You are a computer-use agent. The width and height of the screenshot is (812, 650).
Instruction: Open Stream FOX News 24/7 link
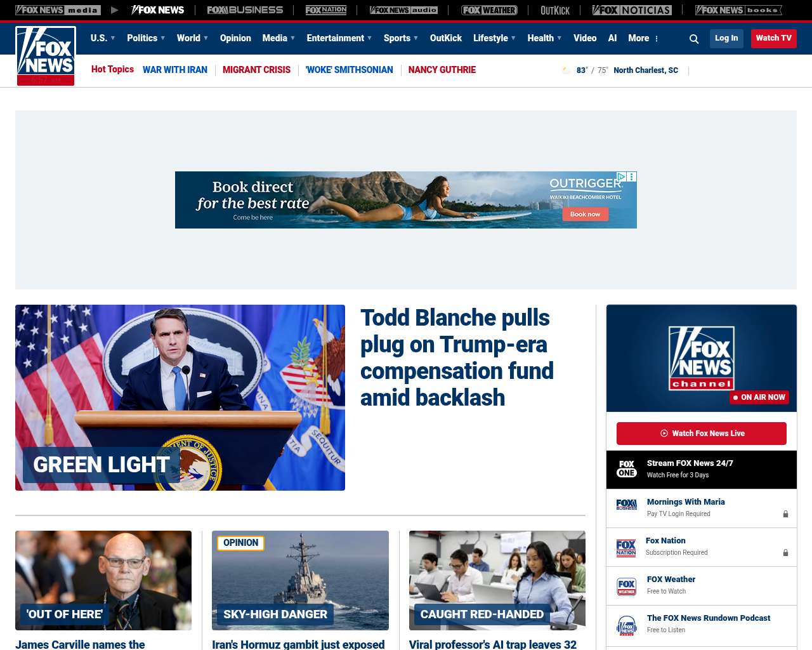click(x=690, y=463)
